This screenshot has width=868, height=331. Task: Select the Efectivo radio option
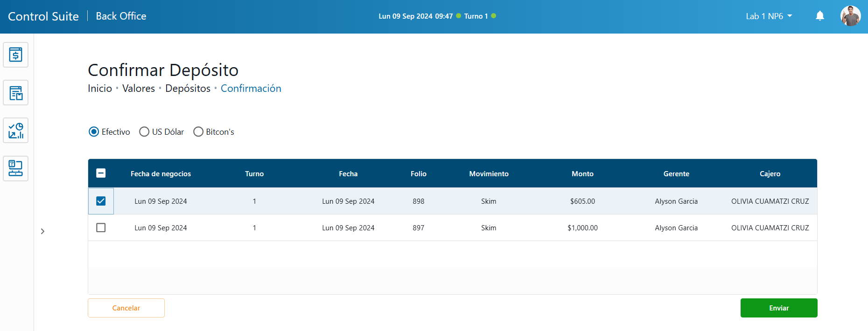pos(94,132)
